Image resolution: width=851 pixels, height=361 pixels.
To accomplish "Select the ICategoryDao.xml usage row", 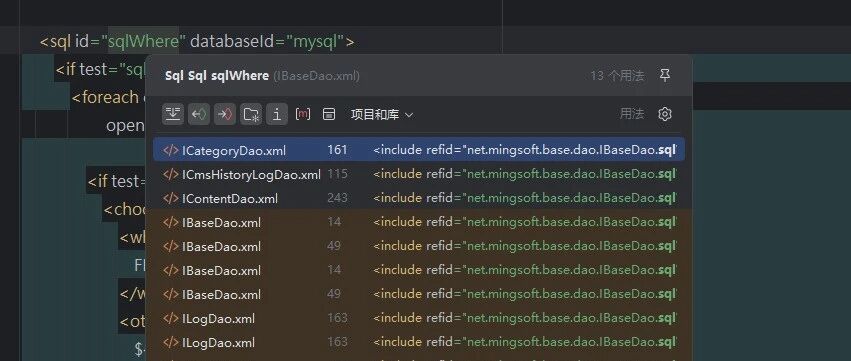I will pos(418,150).
